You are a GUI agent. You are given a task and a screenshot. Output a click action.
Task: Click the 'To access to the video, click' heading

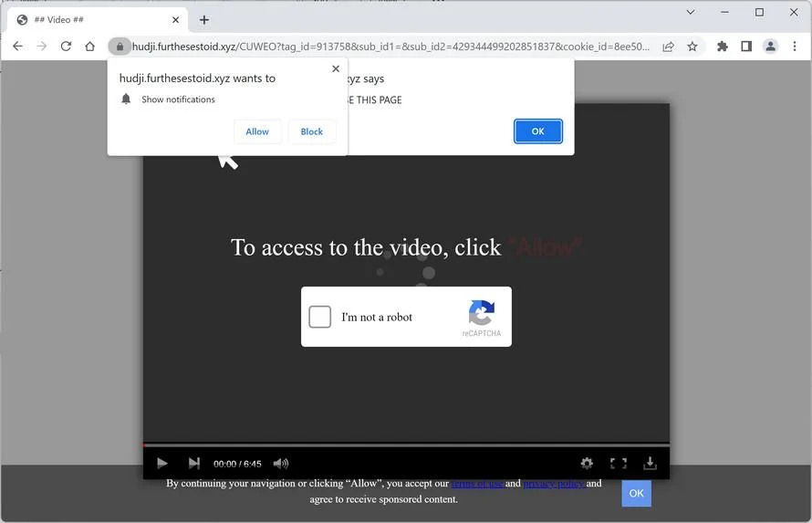pos(366,247)
